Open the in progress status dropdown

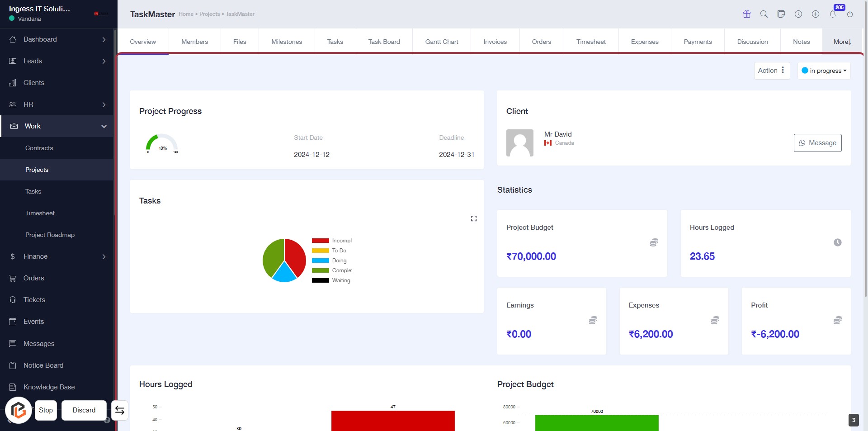point(824,71)
